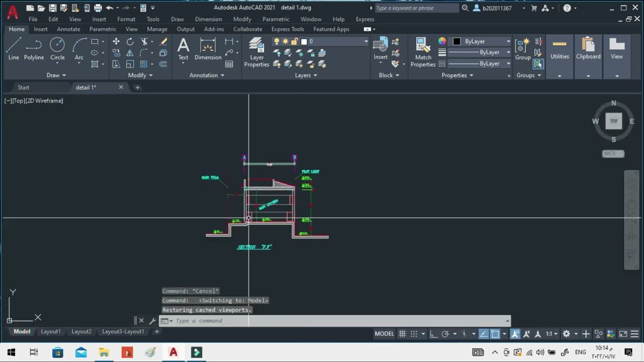Image resolution: width=644 pixels, height=362 pixels.
Task: Activate the Stretch tool
Action: click(x=116, y=64)
